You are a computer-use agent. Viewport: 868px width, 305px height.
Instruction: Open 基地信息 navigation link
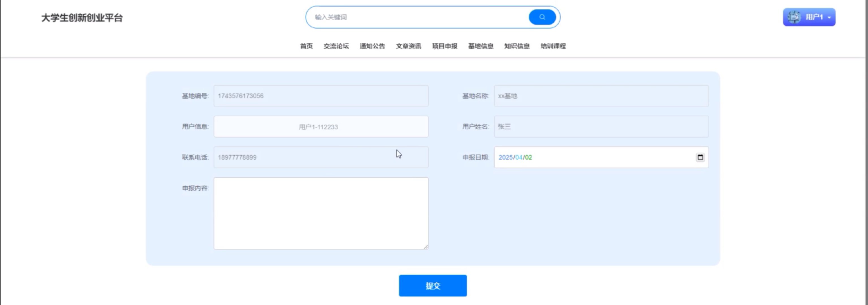pyautogui.click(x=480, y=46)
